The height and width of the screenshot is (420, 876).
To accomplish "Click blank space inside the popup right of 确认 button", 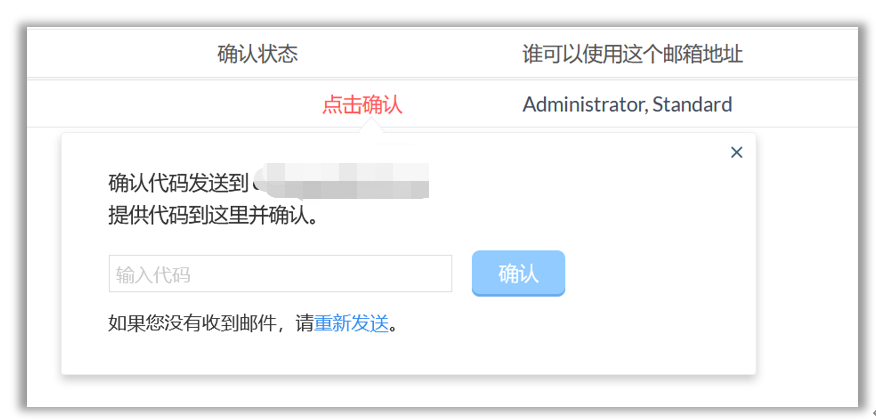I will 660,274.
